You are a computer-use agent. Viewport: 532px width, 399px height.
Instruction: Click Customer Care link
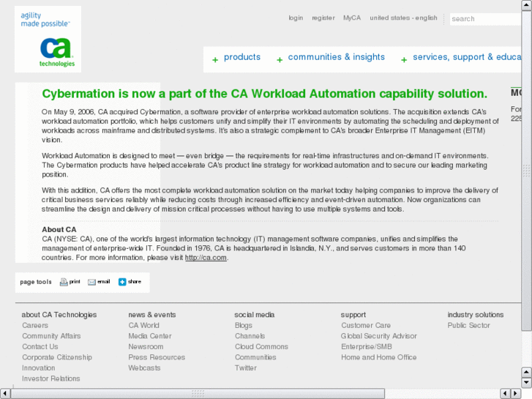click(366, 325)
